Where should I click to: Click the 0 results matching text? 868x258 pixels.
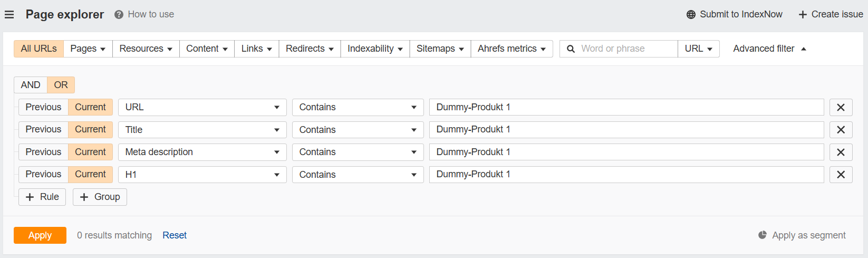114,235
